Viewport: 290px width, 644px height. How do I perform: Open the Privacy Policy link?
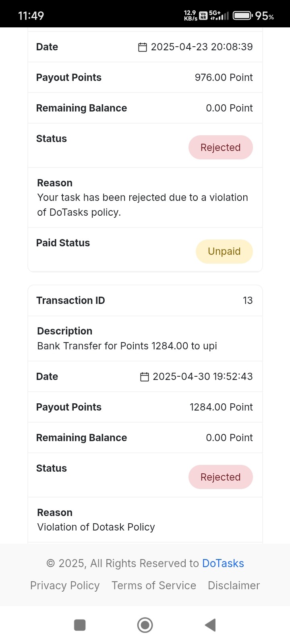(x=65, y=585)
